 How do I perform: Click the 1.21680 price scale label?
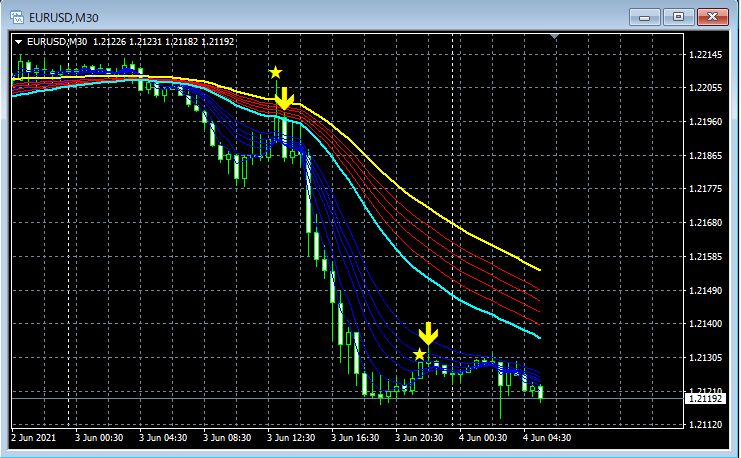click(x=706, y=223)
